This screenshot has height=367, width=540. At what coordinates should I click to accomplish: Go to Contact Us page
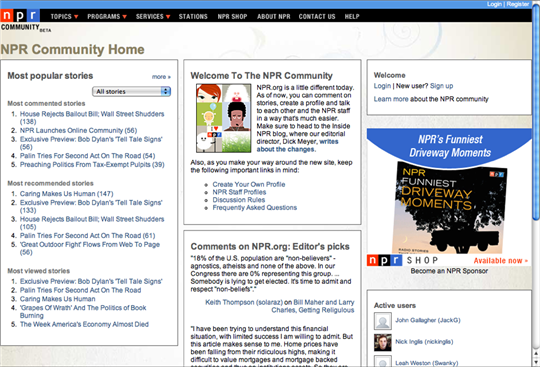(317, 16)
